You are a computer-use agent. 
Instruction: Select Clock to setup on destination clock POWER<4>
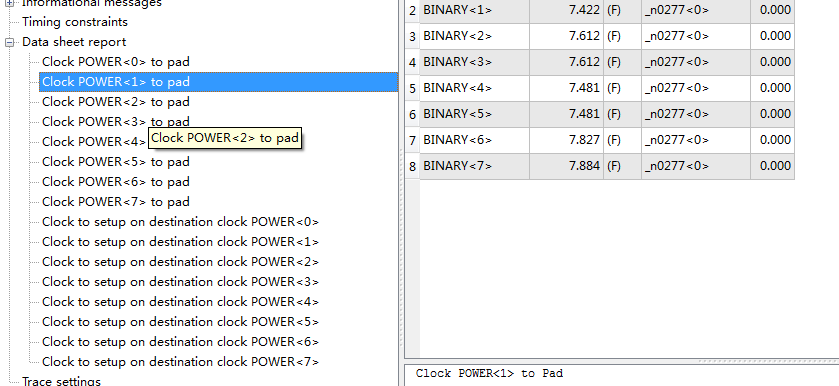coord(180,302)
